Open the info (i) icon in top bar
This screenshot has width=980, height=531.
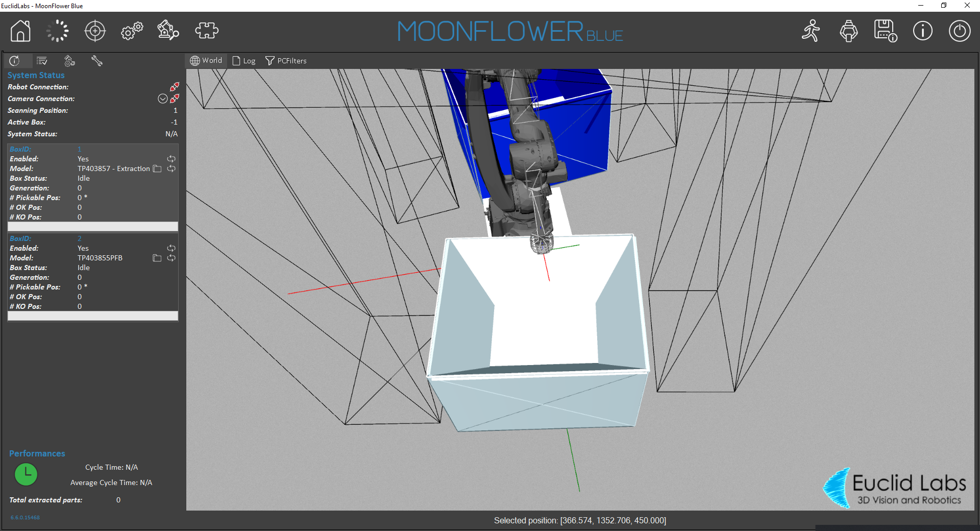tap(923, 31)
